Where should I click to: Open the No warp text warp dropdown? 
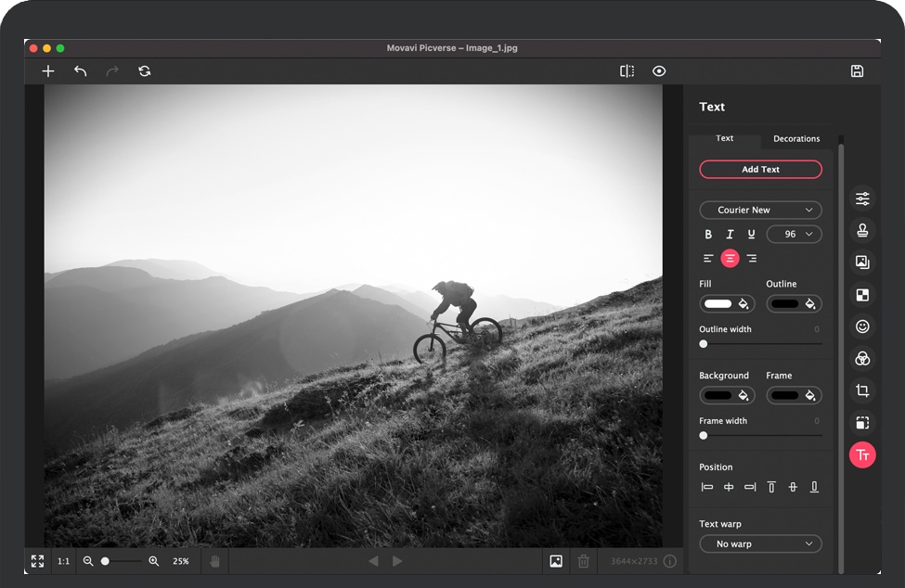[x=760, y=544]
